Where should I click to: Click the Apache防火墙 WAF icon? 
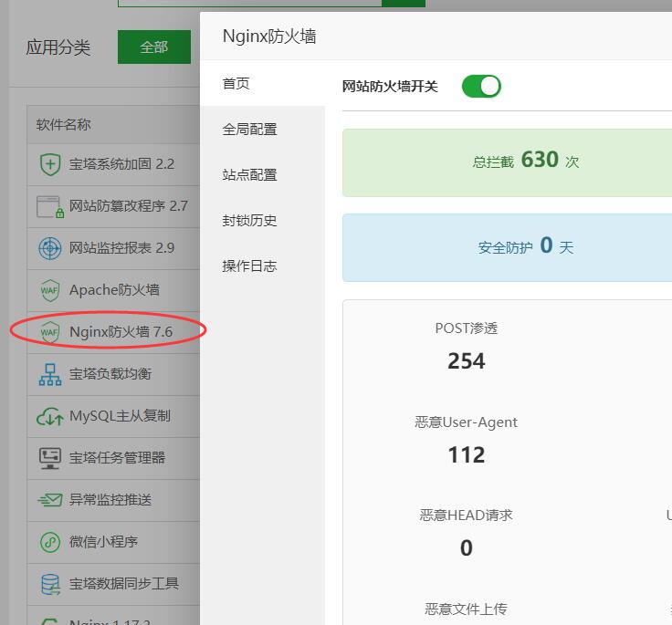pos(49,290)
